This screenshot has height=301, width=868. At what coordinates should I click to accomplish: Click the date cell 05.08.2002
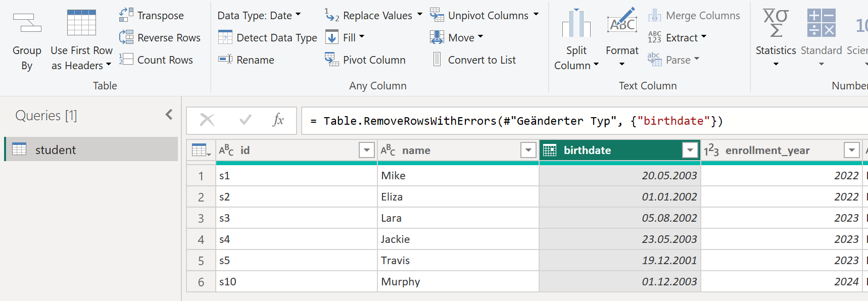(x=620, y=218)
